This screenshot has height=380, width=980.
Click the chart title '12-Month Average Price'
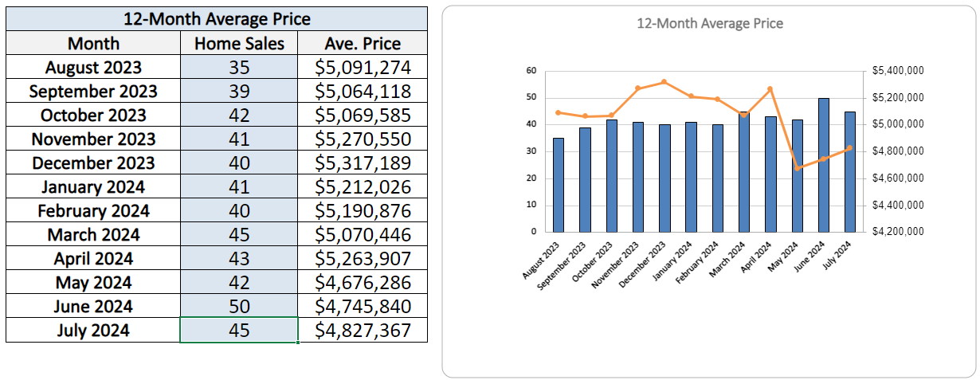[710, 23]
